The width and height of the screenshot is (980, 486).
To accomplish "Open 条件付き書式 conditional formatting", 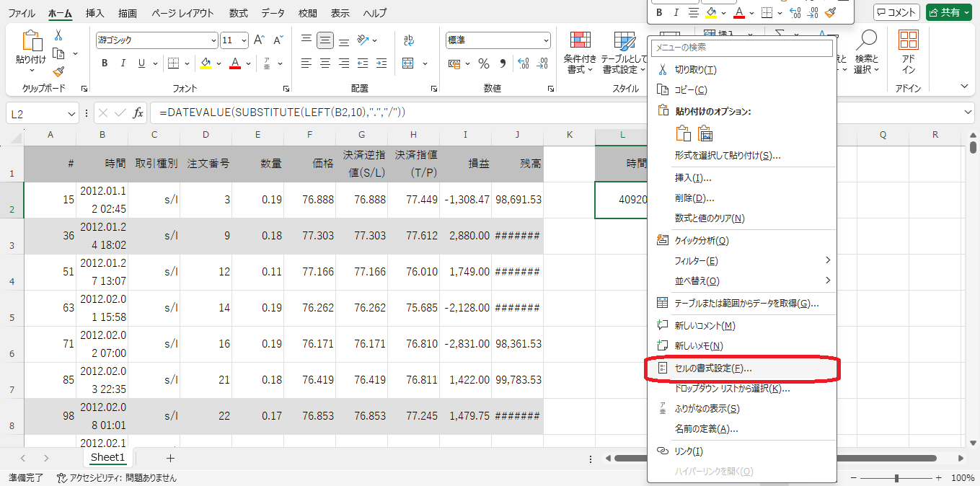I will [x=581, y=53].
